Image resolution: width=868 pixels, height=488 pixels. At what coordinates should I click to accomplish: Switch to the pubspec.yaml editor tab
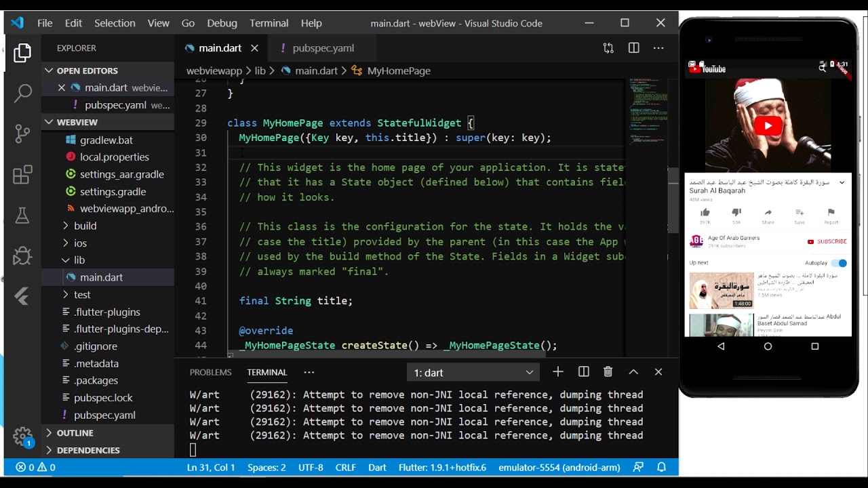coord(323,48)
